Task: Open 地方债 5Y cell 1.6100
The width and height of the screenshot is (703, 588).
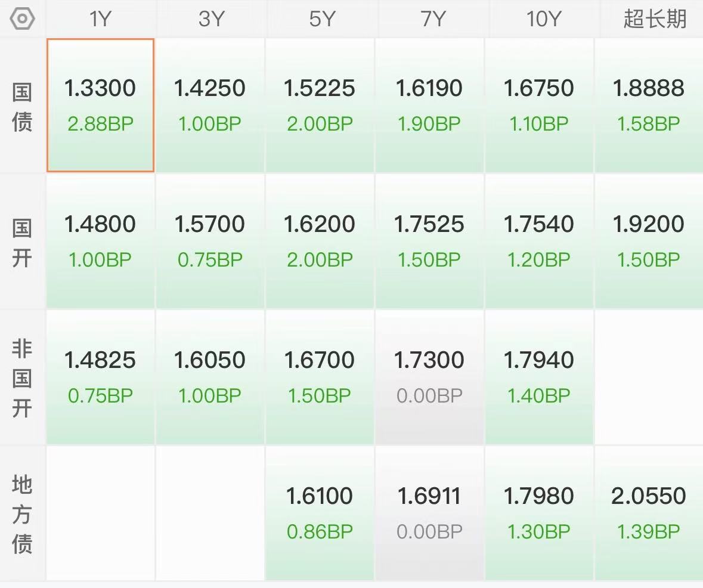Action: [x=320, y=513]
